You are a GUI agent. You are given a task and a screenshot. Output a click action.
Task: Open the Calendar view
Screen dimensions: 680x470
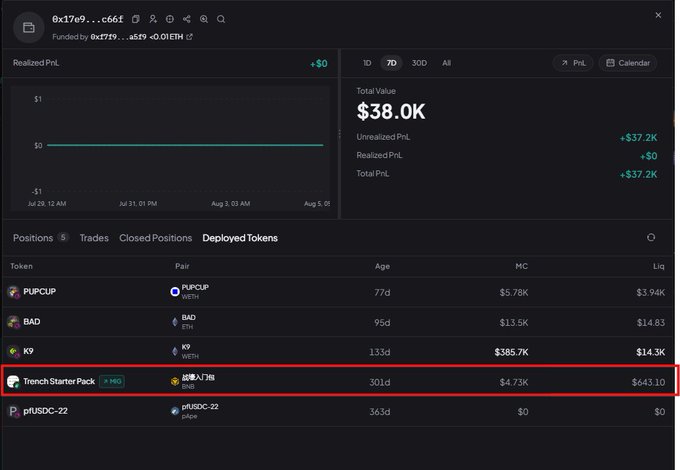point(628,63)
